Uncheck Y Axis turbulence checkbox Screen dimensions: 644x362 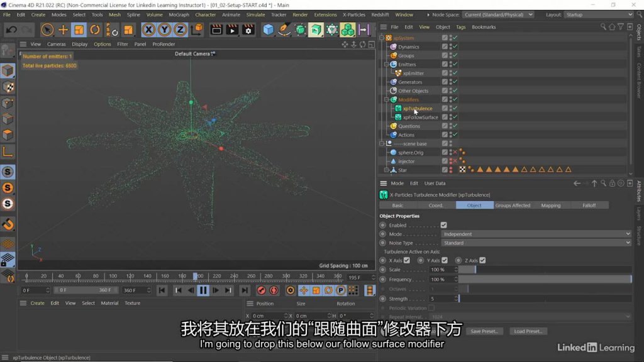(445, 260)
